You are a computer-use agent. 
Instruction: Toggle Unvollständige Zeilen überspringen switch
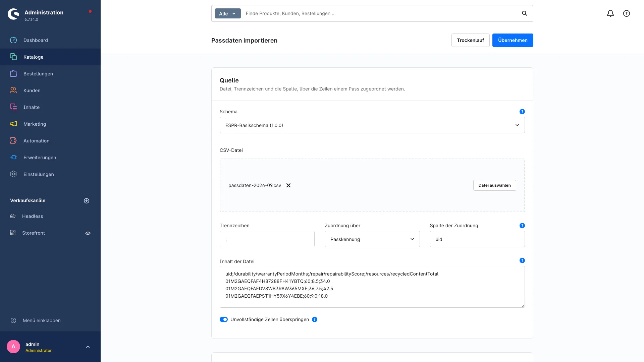(224, 319)
